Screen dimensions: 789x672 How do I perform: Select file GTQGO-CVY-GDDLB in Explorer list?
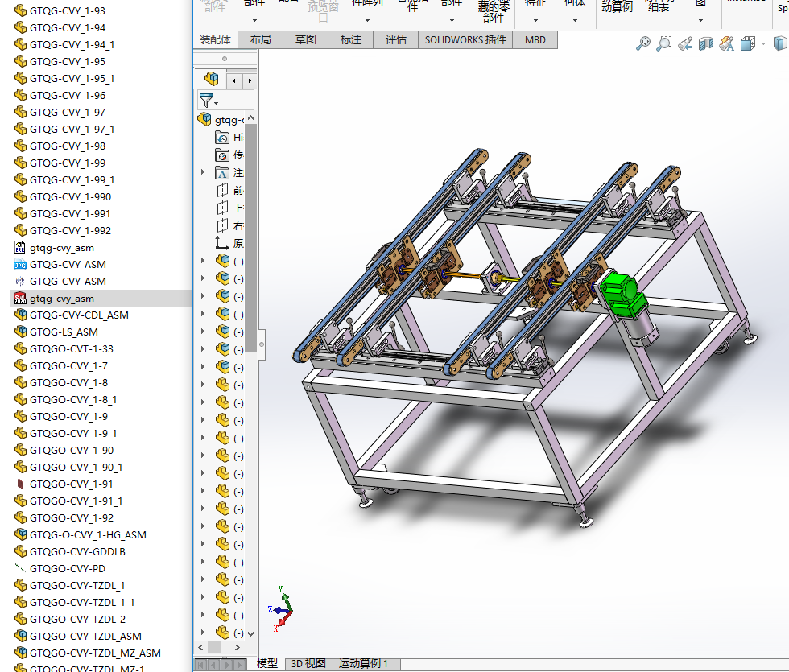[x=77, y=552]
